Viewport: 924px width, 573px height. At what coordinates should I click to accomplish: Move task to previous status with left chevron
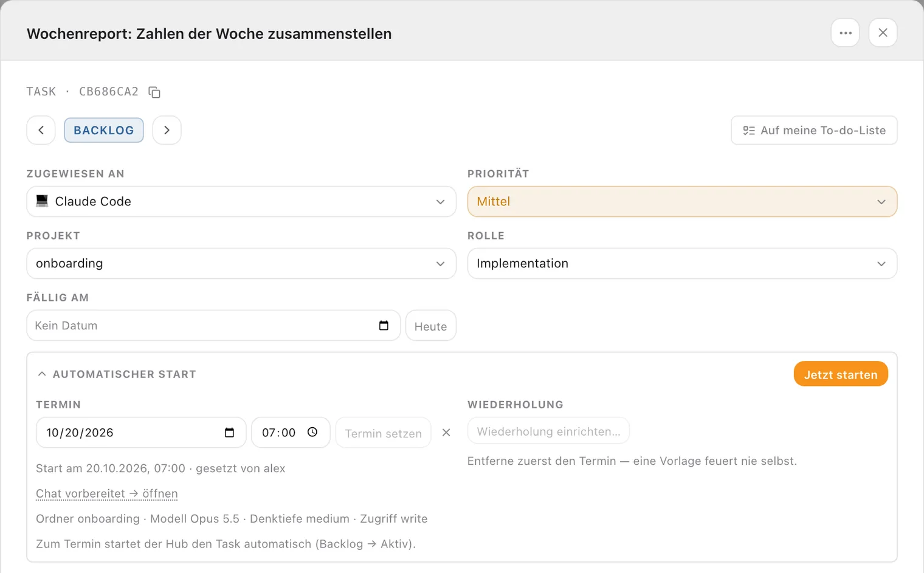pos(41,130)
